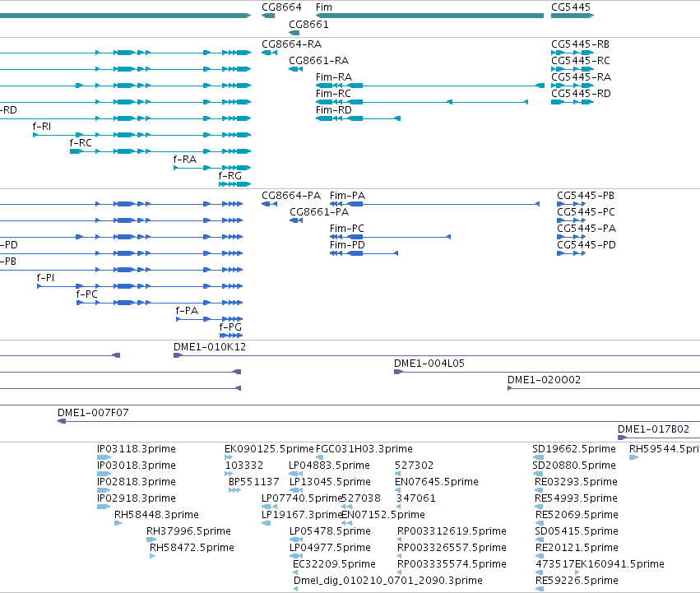Click RP003312619.5prime EST label
The image size is (700, 593).
[x=452, y=531]
